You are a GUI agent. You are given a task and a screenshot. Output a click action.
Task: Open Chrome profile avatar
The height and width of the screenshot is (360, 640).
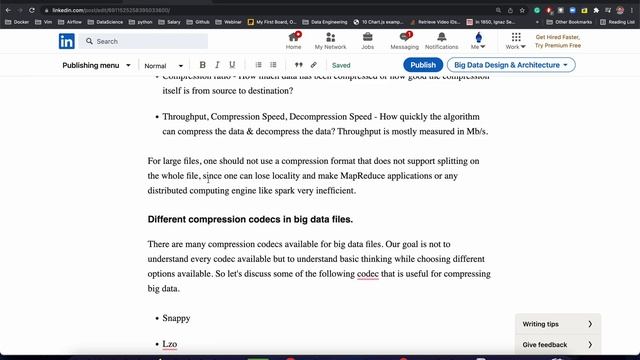point(620,10)
